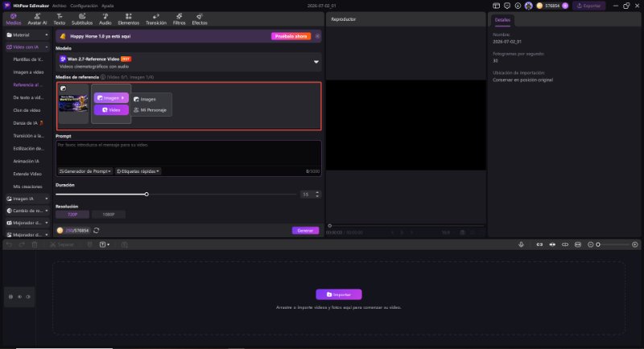
Task: Click the lock icon on the track header
Action: pos(10,297)
